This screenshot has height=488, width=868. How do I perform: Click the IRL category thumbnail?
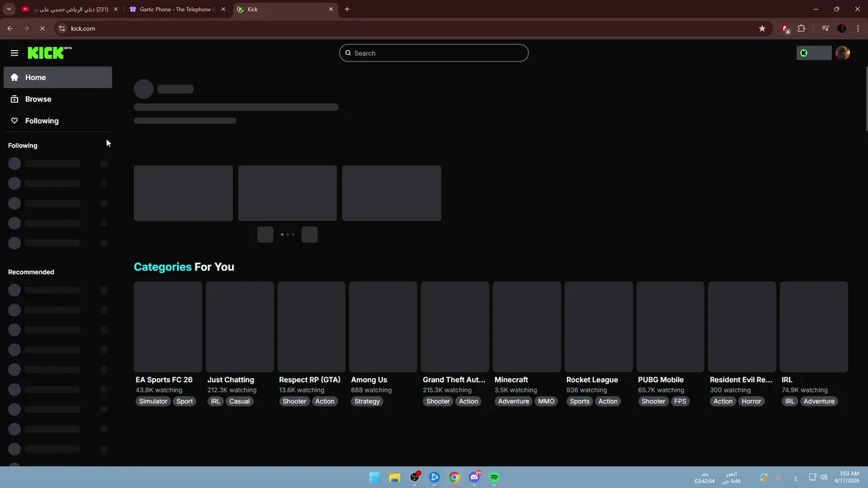pyautogui.click(x=814, y=327)
